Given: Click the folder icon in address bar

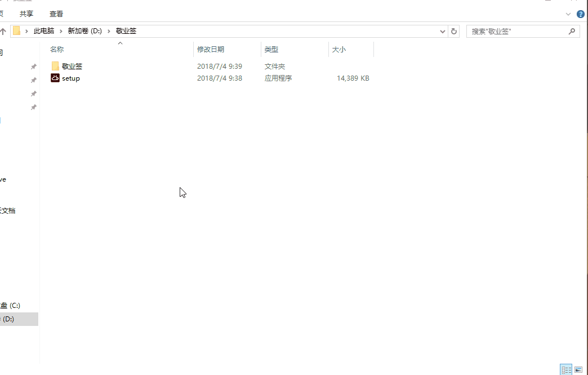Looking at the screenshot, I should [x=16, y=31].
